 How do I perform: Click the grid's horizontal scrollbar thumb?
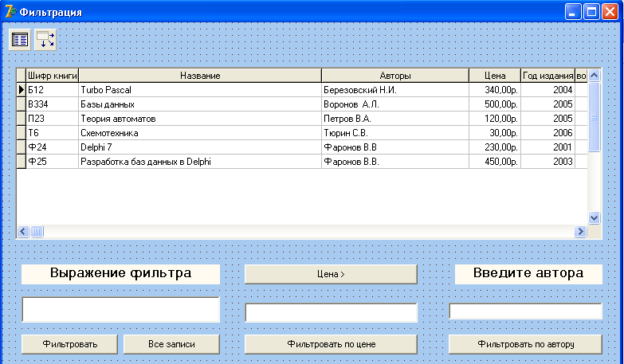[x=37, y=231]
